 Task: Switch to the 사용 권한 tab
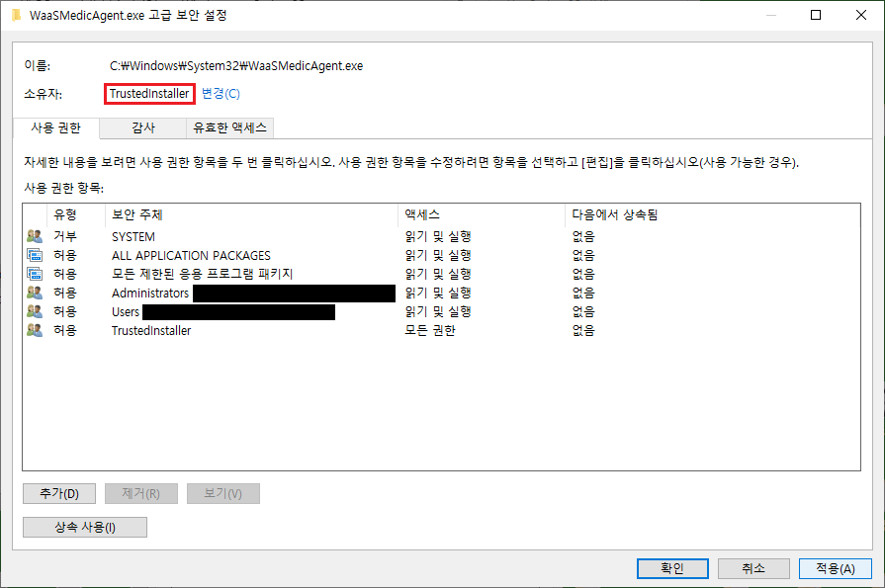56,128
